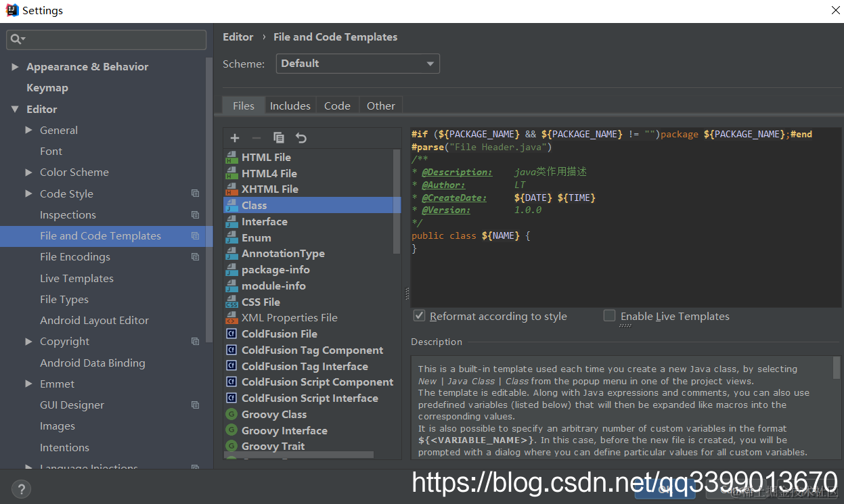Click the ColdFusion Script Interface icon
844x504 pixels.
tap(231, 398)
